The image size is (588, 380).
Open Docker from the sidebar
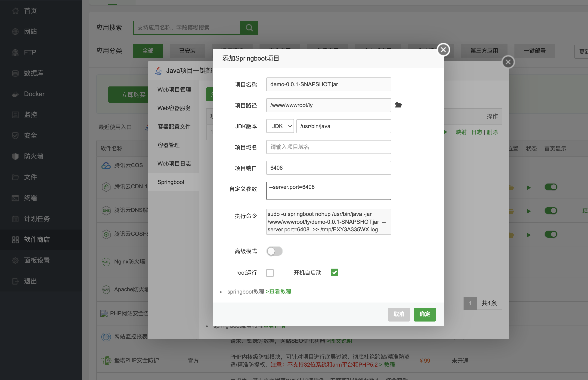click(34, 94)
